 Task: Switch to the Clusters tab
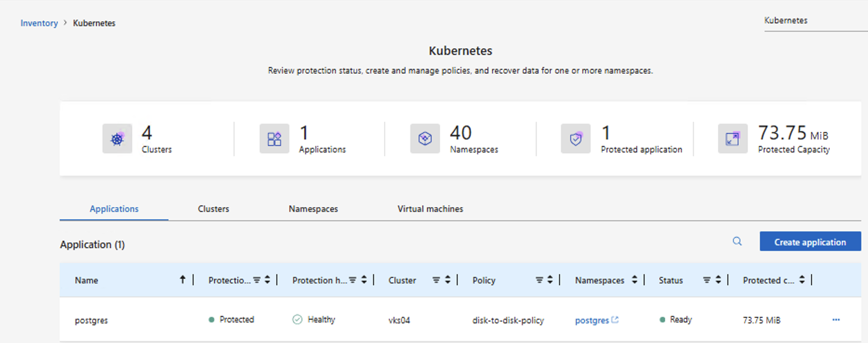(x=214, y=209)
